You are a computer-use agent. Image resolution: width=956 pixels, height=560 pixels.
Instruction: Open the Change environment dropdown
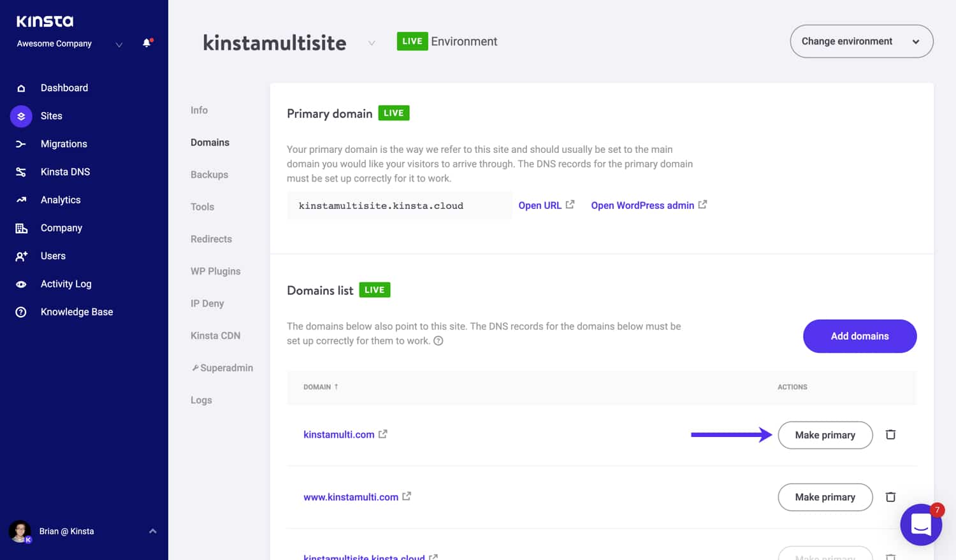862,41
